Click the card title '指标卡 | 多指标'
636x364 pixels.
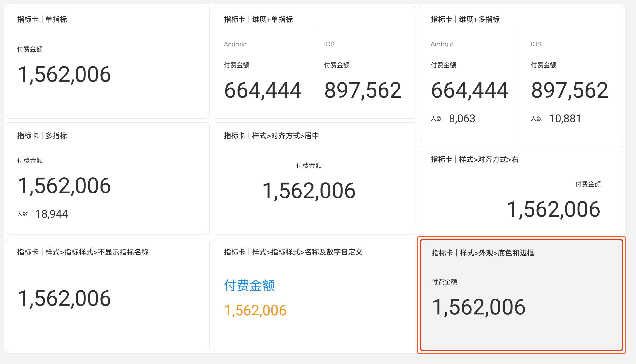pos(42,135)
